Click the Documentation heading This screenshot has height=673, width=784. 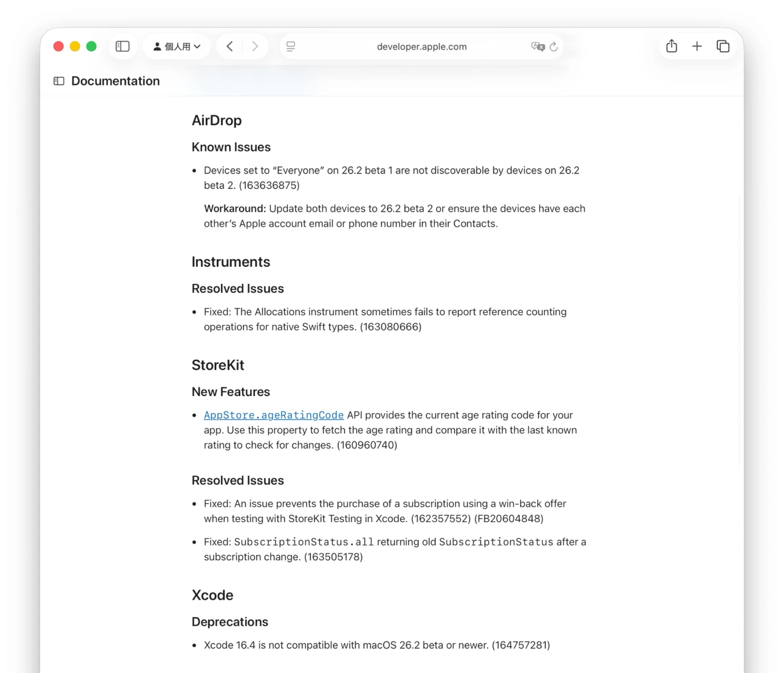pos(115,80)
